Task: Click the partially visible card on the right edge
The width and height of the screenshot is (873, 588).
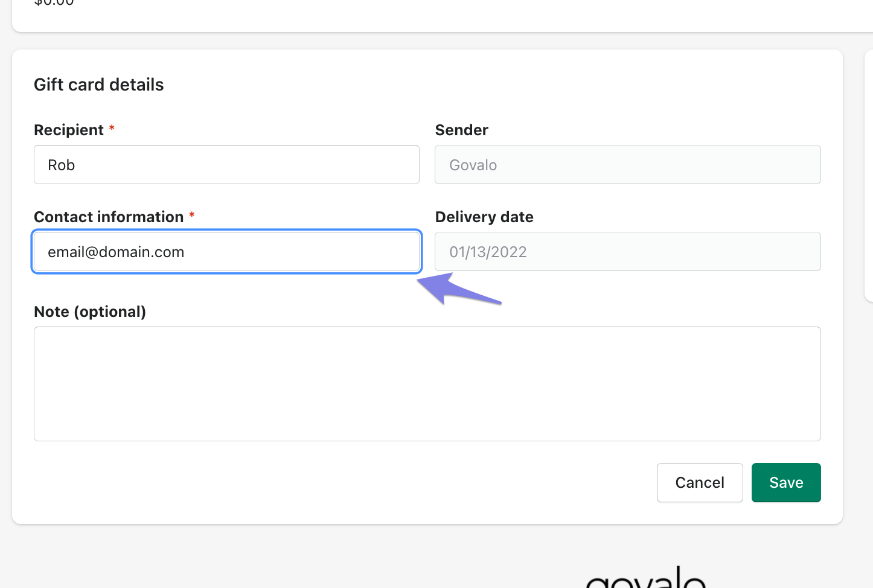Action: click(x=869, y=175)
